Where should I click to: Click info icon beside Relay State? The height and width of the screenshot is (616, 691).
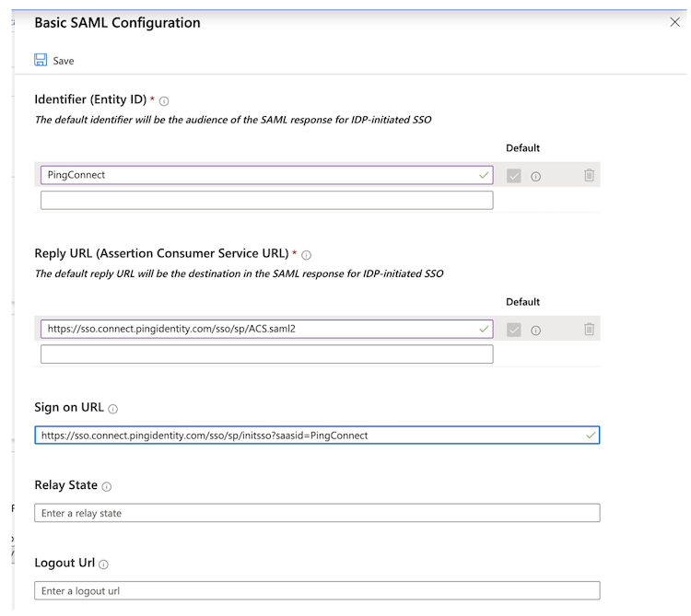pyautogui.click(x=107, y=486)
